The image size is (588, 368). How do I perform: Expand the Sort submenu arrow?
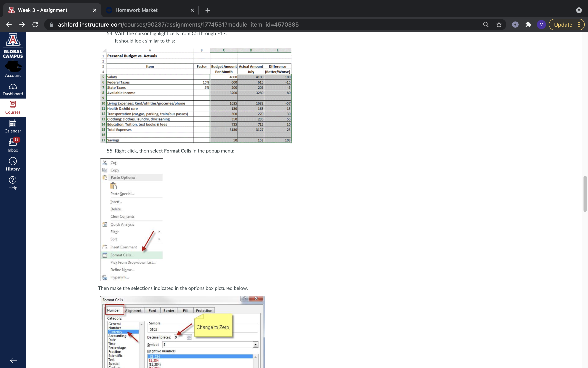(x=159, y=239)
